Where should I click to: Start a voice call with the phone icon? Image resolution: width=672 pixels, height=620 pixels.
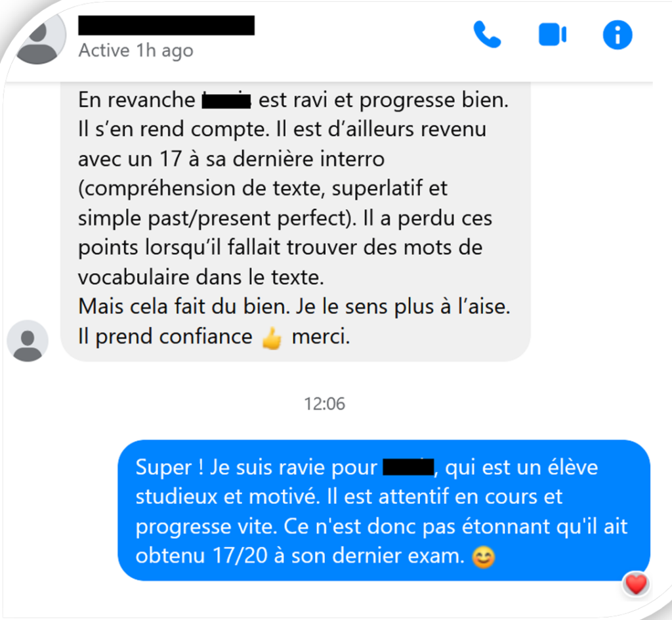(488, 34)
